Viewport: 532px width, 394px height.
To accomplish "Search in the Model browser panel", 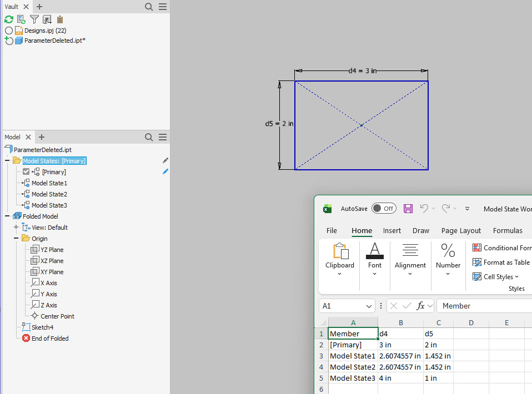I will pyautogui.click(x=149, y=137).
